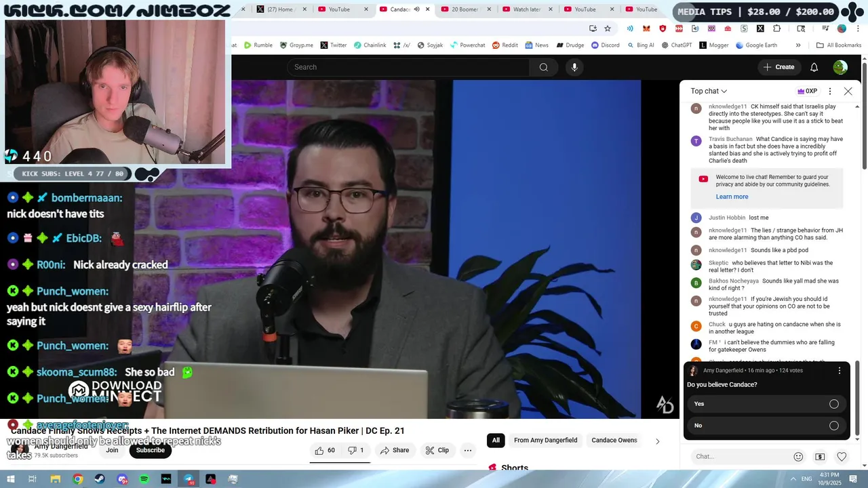Close the Candace tab
Image resolution: width=868 pixels, height=488 pixels.
[x=427, y=9]
